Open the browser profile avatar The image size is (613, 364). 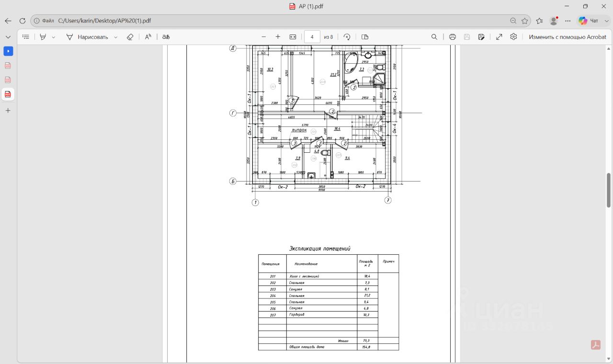click(554, 21)
